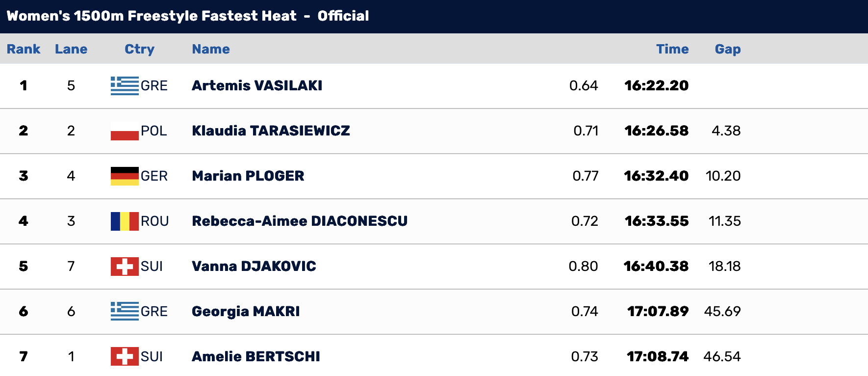Click the Swiss flag beside Amelie BERTSCHI
The height and width of the screenshot is (376, 868).
pos(125,357)
